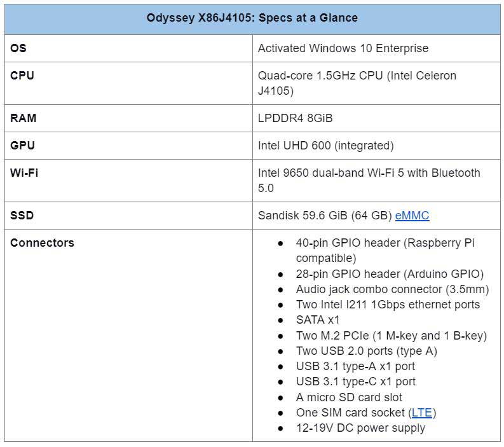This screenshot has height=447, width=504.
Task: Click the 'Connectors' row label
Action: click(x=42, y=243)
